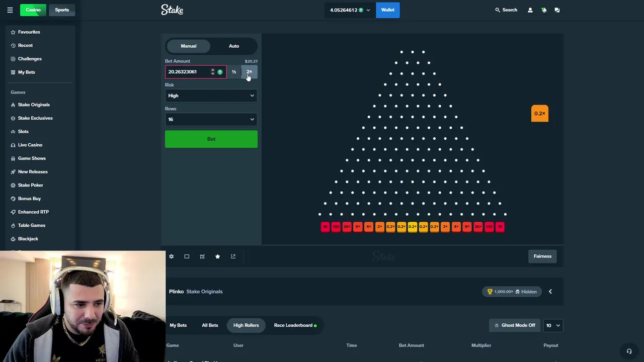Open live stats chart icon
Viewport: 644px width, 362px height.
tap(202, 256)
